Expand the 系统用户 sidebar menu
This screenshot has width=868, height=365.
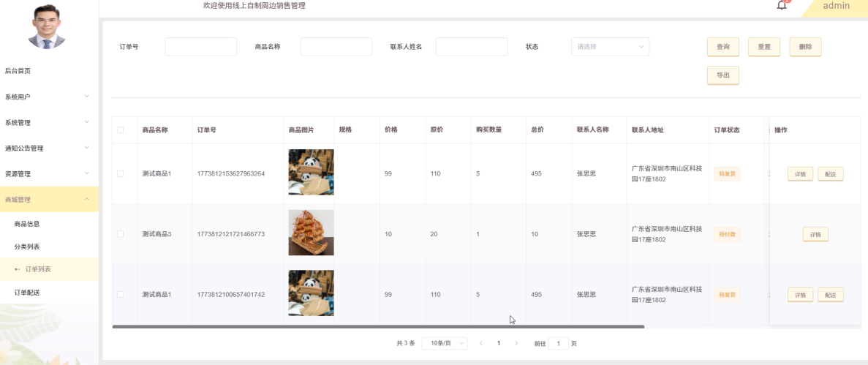[x=49, y=97]
